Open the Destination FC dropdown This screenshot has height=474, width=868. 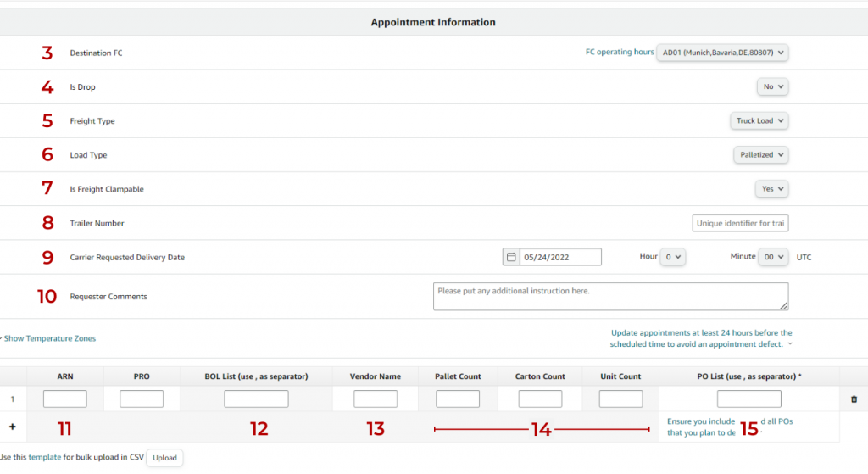[723, 53]
